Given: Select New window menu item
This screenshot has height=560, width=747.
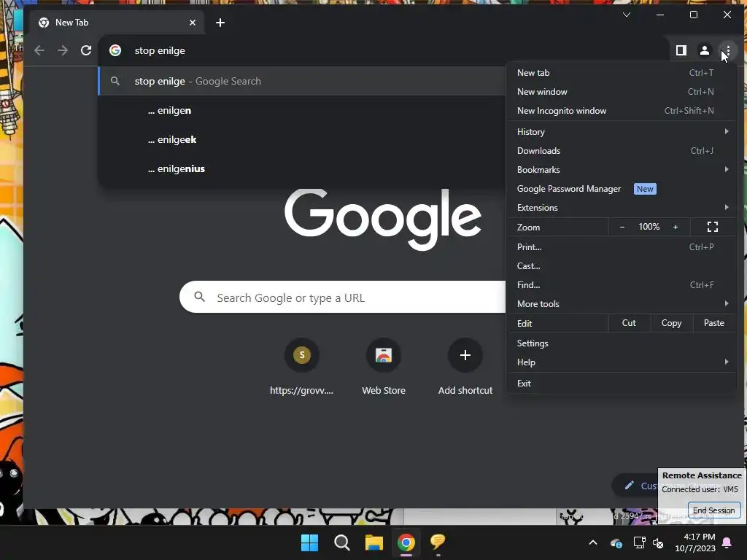Looking at the screenshot, I should click(x=622, y=92).
